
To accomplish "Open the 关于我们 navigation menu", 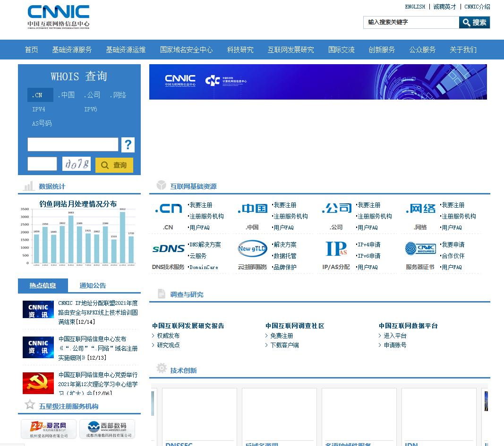I will click(463, 50).
